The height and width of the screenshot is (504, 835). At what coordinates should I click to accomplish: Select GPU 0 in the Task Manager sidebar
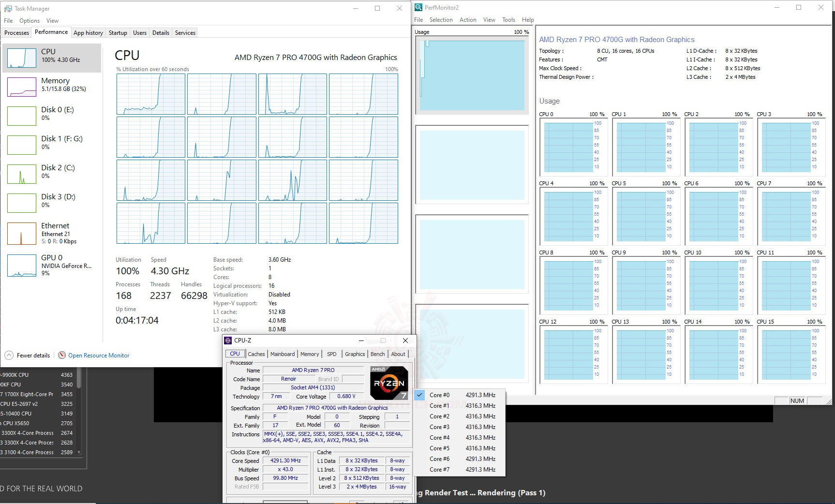52,265
